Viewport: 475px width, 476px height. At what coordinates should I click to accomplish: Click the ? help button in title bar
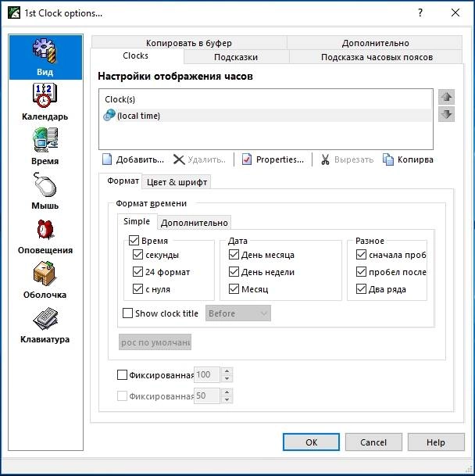[x=420, y=13]
